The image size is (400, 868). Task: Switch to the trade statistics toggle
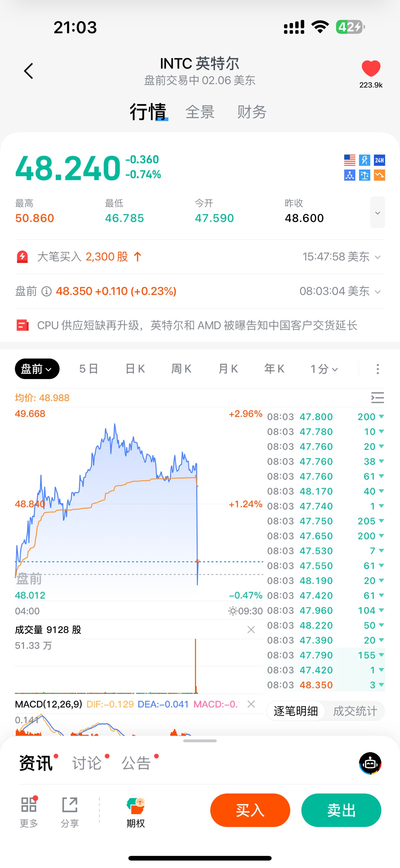pyautogui.click(x=355, y=711)
